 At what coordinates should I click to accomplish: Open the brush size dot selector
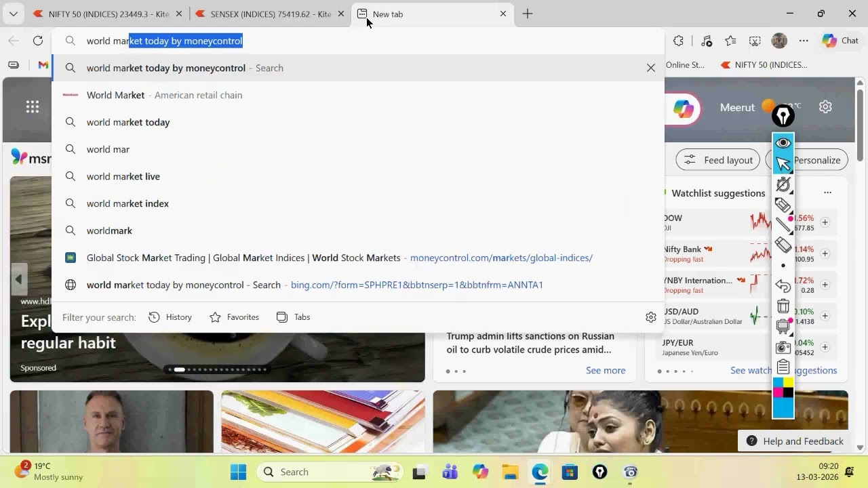click(x=783, y=266)
